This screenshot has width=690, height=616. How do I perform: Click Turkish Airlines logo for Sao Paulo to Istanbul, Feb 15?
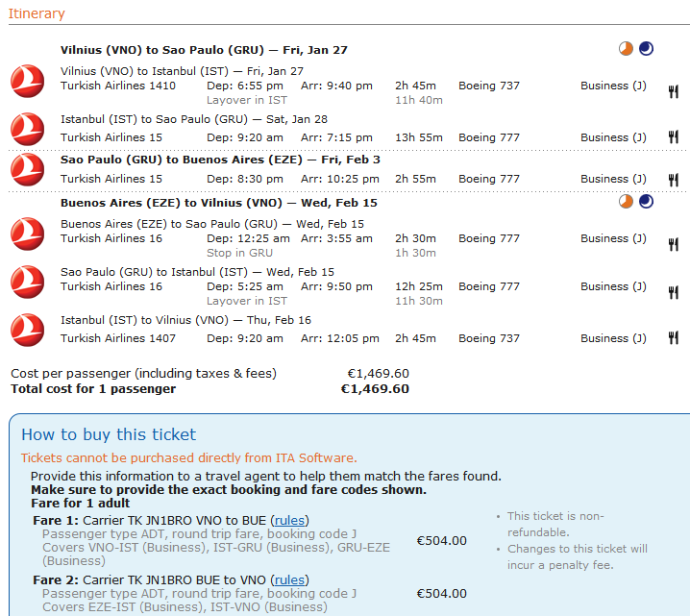click(27, 282)
